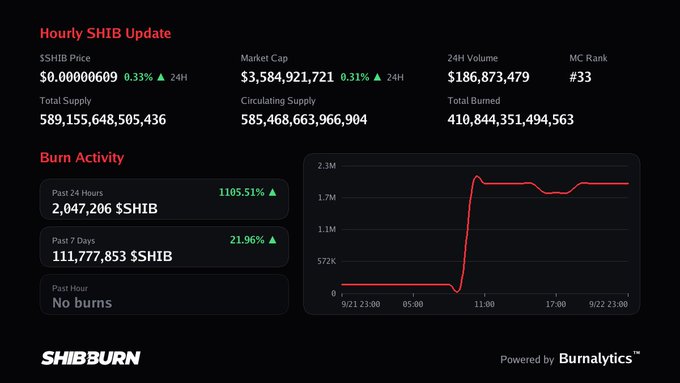Click the 9/22 23:00 time axis label

[x=608, y=304]
